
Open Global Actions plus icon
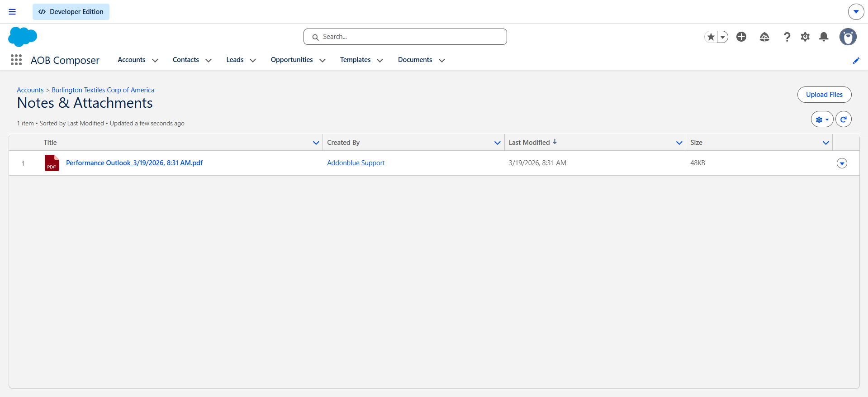741,37
